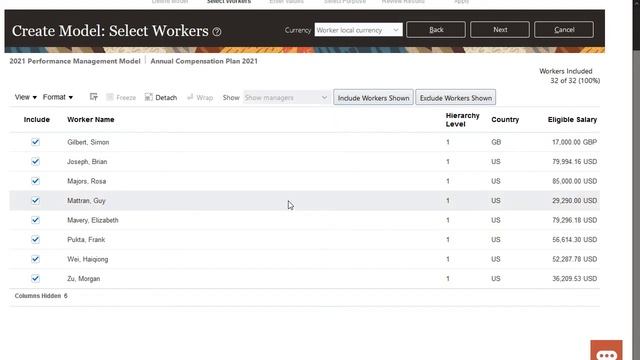Uncheck Include for Gilbert, Simon

coord(36,142)
